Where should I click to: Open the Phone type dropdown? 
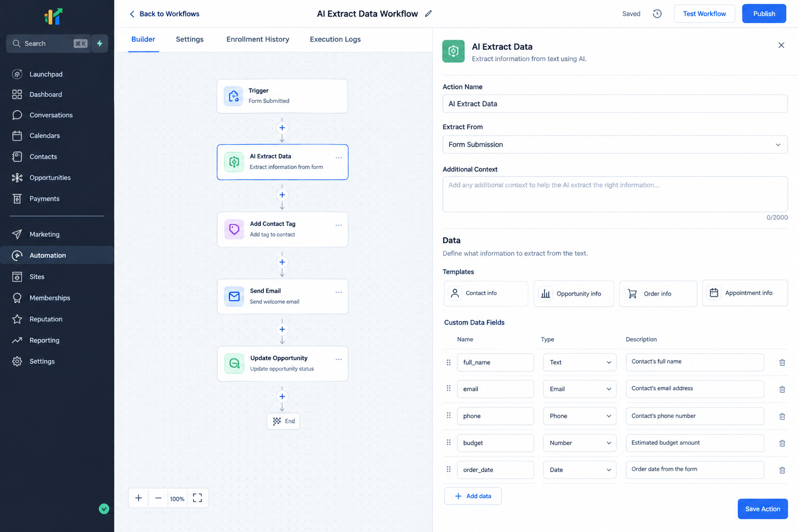(580, 416)
